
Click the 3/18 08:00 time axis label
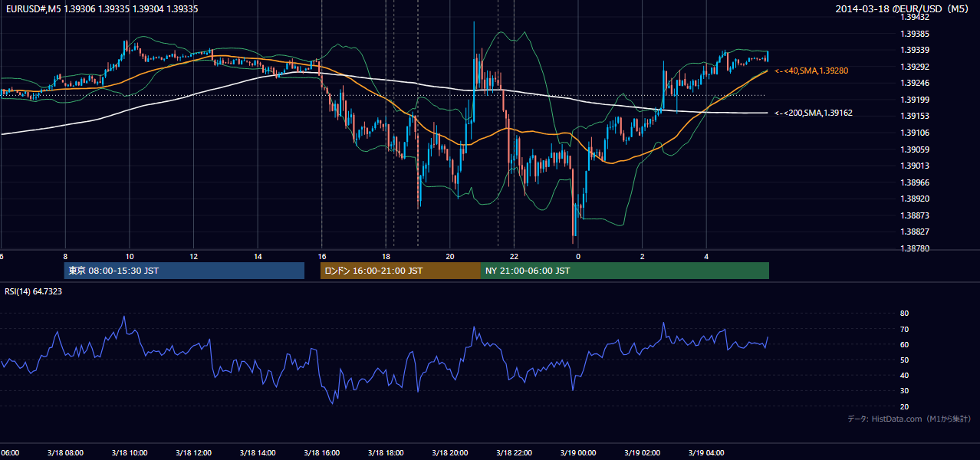click(x=65, y=452)
